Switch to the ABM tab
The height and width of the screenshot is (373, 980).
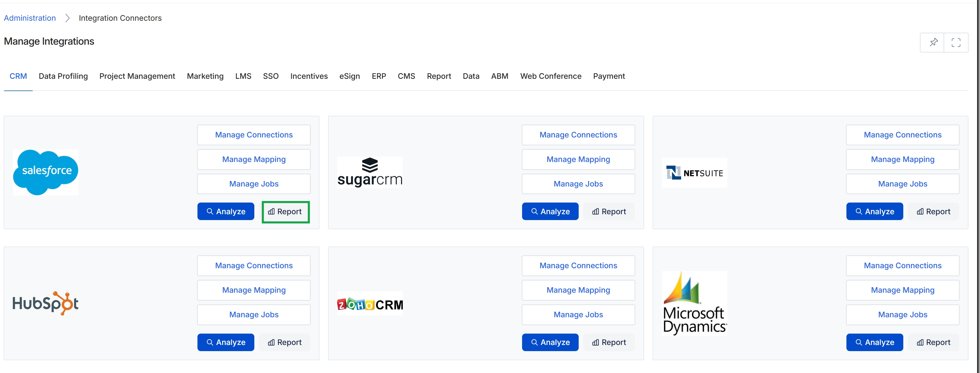tap(500, 76)
